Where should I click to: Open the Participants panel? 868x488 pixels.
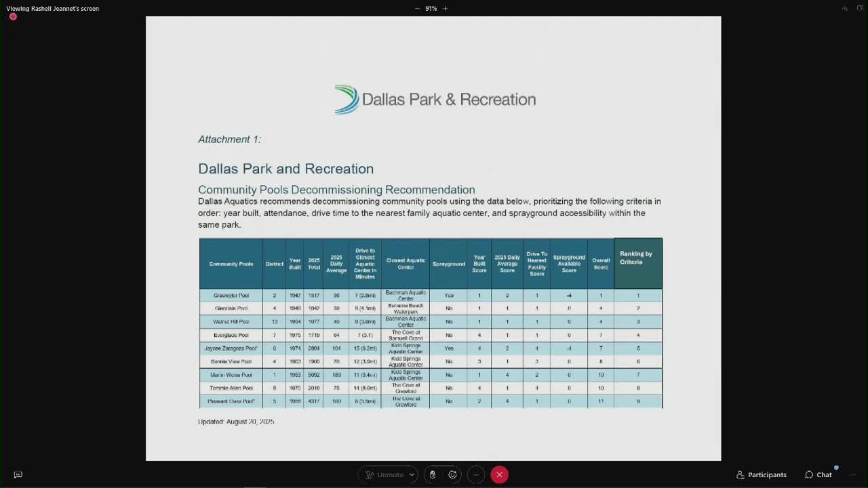click(762, 474)
